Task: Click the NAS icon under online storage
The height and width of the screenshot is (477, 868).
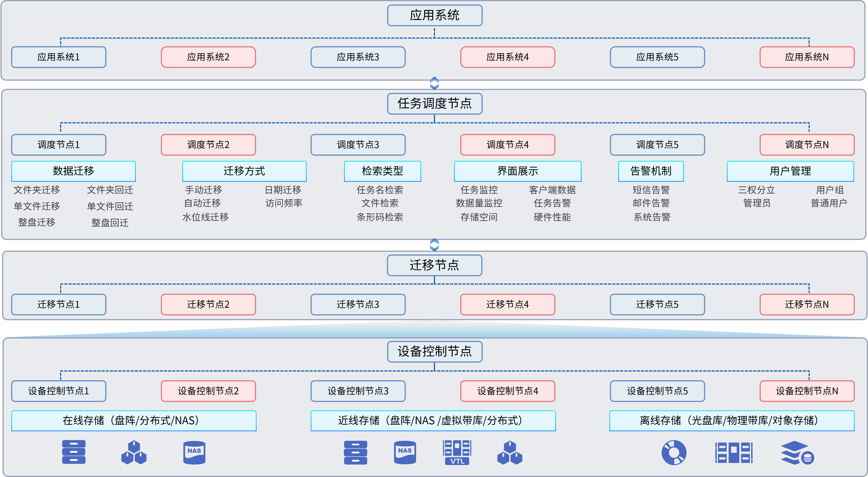Action: click(x=194, y=453)
